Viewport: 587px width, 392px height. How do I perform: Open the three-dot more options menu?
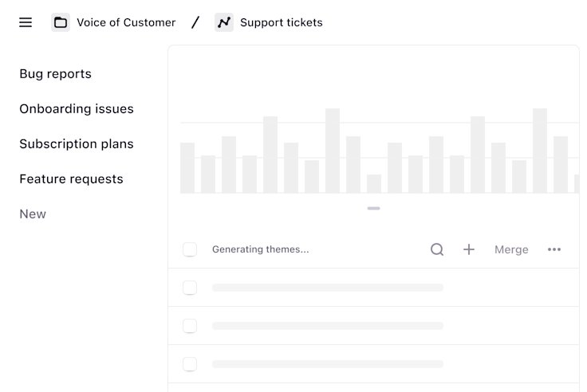coord(554,249)
